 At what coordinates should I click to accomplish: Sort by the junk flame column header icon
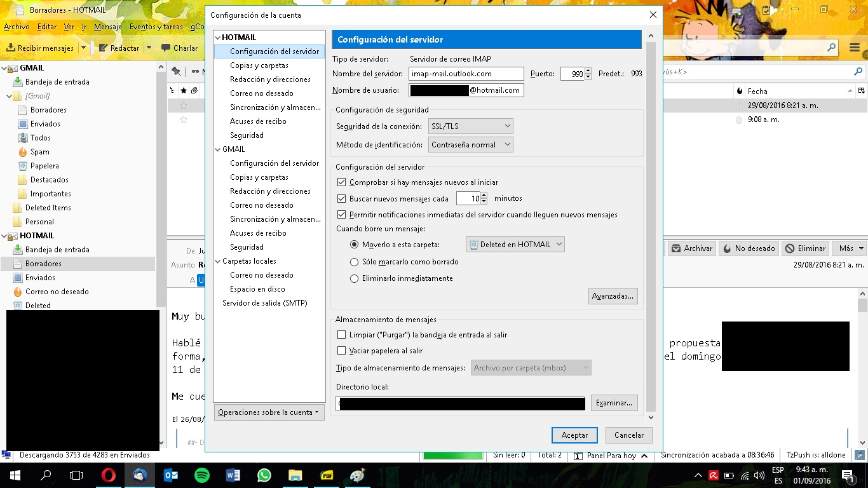click(739, 91)
